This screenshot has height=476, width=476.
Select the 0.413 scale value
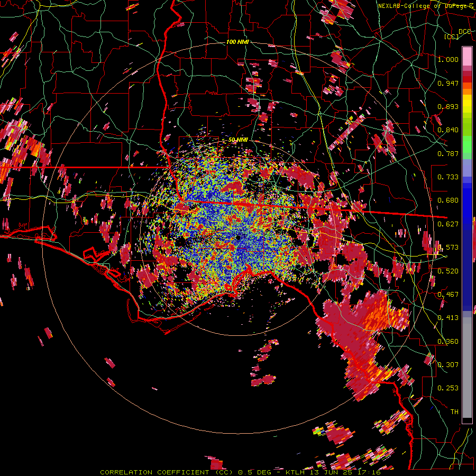[x=448, y=318]
